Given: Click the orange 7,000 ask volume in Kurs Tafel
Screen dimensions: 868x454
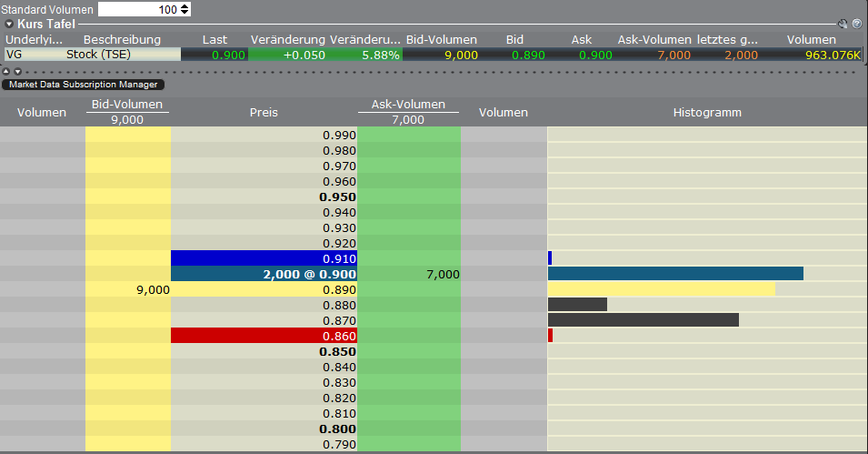Looking at the screenshot, I should [x=673, y=55].
